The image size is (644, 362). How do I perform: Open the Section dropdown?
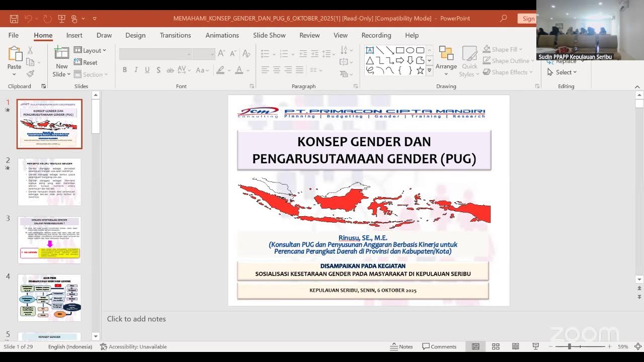[91, 74]
